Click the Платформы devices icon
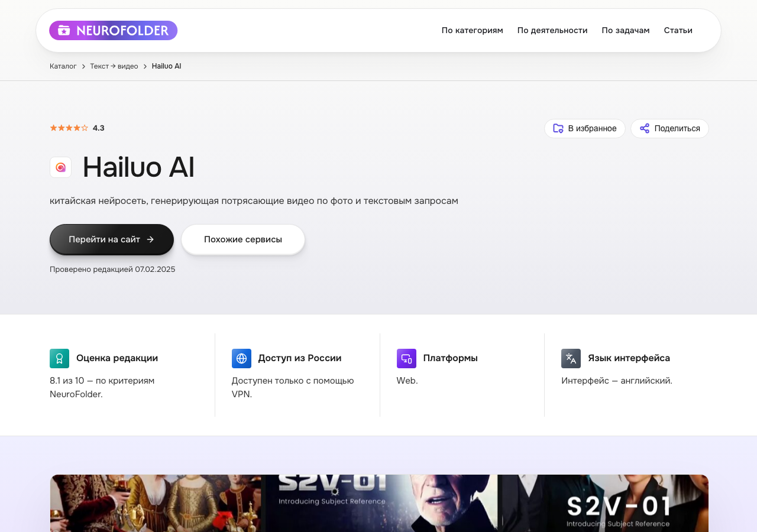Viewport: 757px width, 532px height. (x=406, y=358)
